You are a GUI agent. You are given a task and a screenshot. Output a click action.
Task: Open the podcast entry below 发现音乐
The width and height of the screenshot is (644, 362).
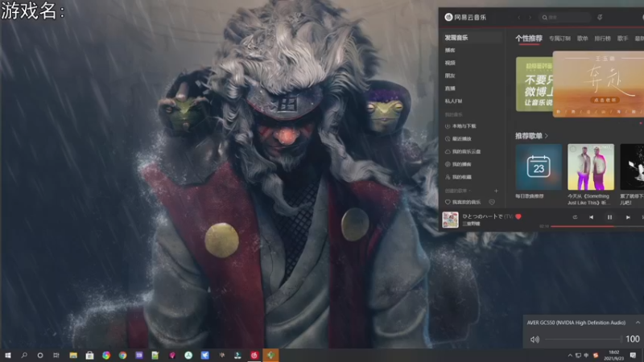(450, 50)
